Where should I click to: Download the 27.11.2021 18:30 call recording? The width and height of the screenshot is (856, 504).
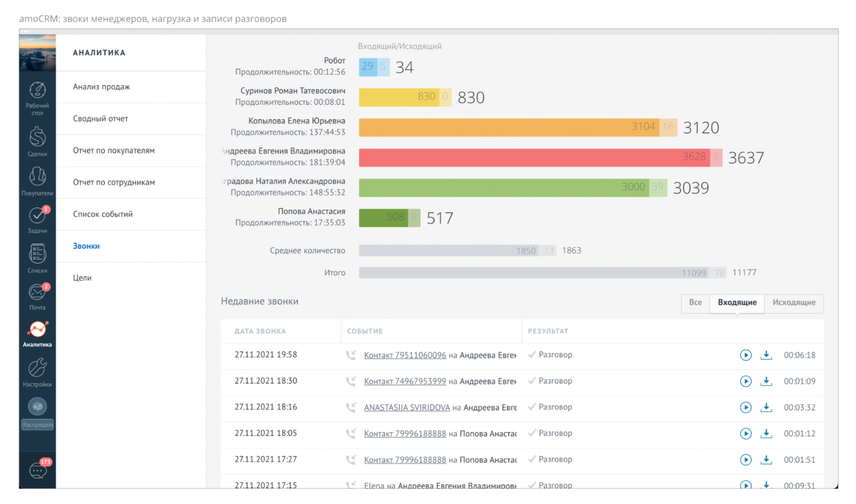(766, 381)
